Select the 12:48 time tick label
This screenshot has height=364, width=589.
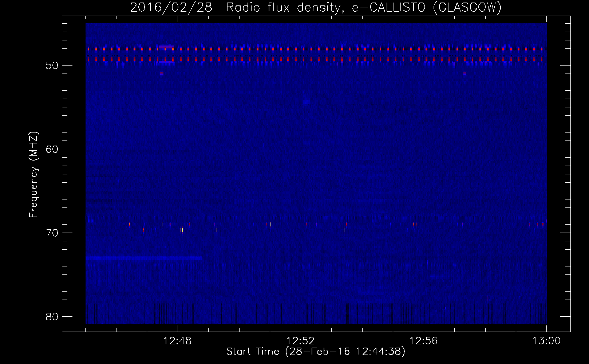pos(178,341)
